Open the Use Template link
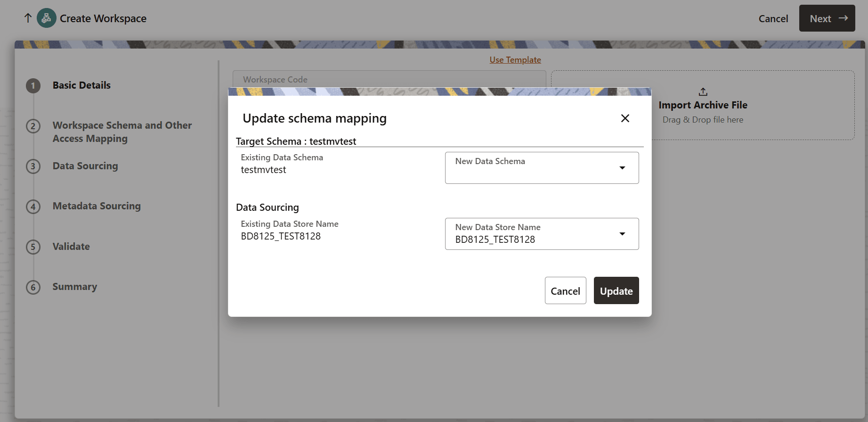Screen dimensions: 868x422 [515, 59]
